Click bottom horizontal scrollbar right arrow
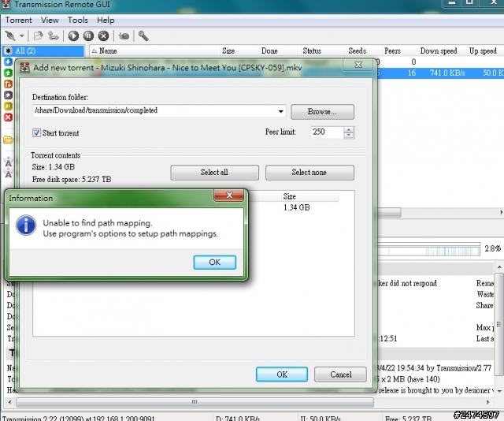The height and width of the screenshot is (421, 504). coord(488,402)
